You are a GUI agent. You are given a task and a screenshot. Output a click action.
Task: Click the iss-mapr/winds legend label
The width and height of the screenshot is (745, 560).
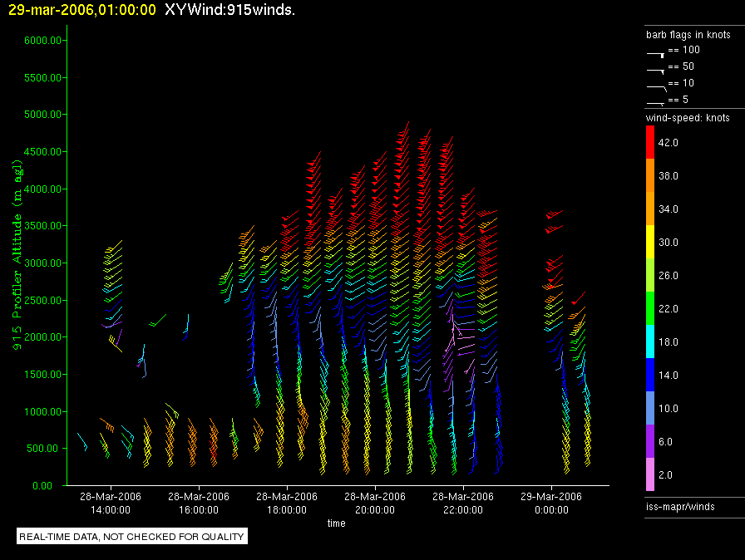(x=680, y=506)
